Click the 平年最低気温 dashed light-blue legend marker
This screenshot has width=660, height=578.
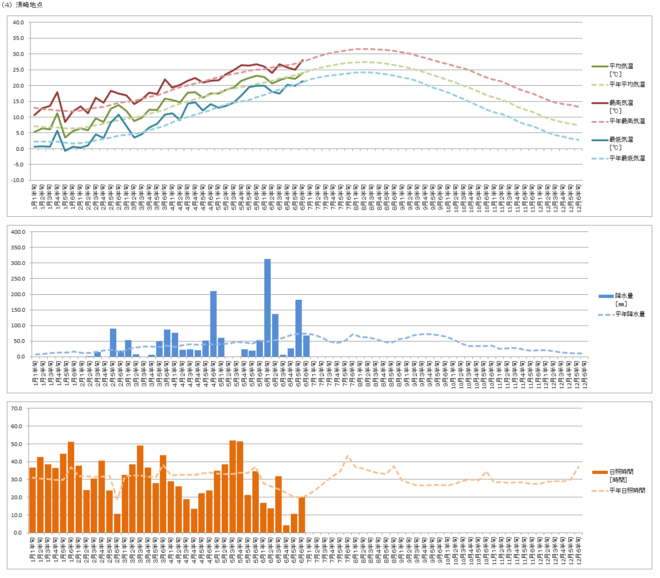tap(600, 158)
